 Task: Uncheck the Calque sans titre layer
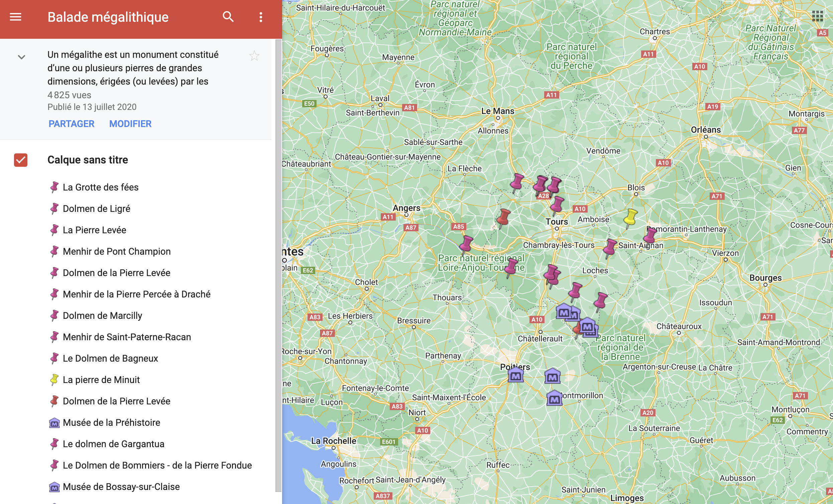point(21,160)
